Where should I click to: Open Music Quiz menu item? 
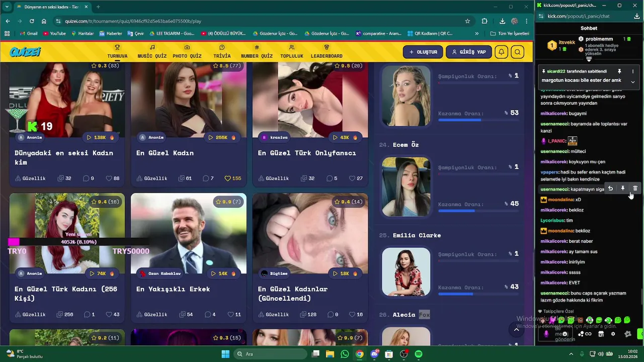(152, 52)
